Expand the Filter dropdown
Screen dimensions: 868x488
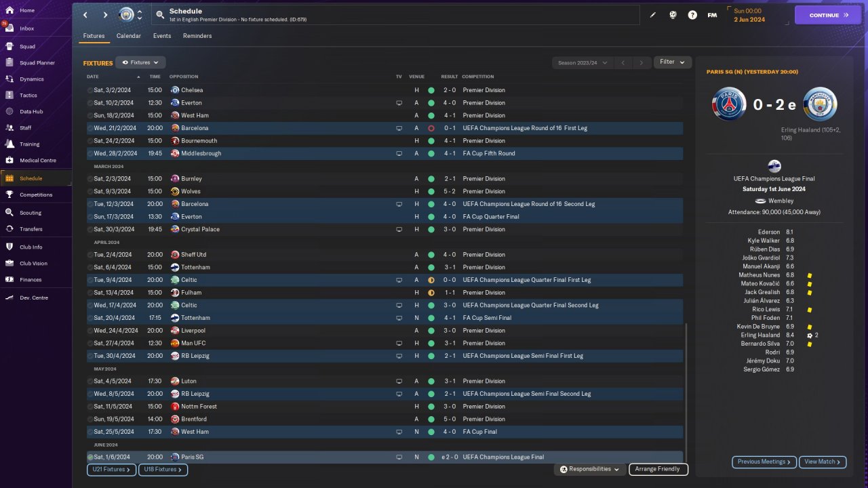[x=673, y=62]
